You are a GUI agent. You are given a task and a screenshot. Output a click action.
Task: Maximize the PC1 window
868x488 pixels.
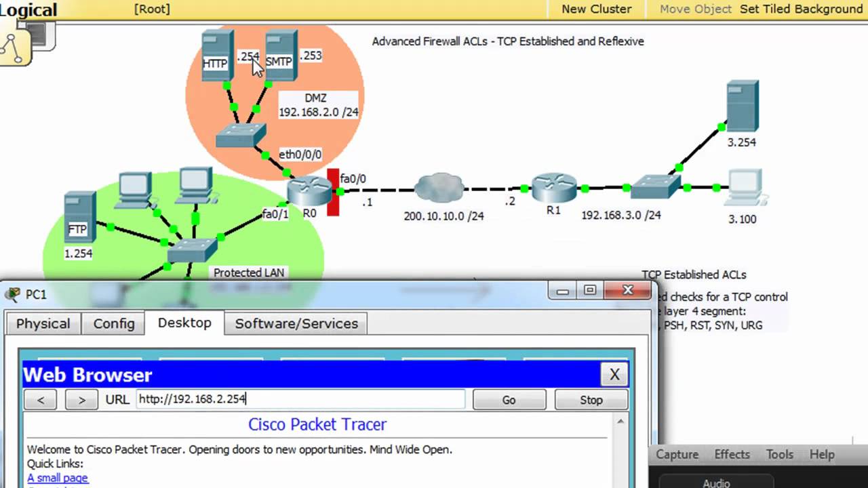(x=589, y=291)
